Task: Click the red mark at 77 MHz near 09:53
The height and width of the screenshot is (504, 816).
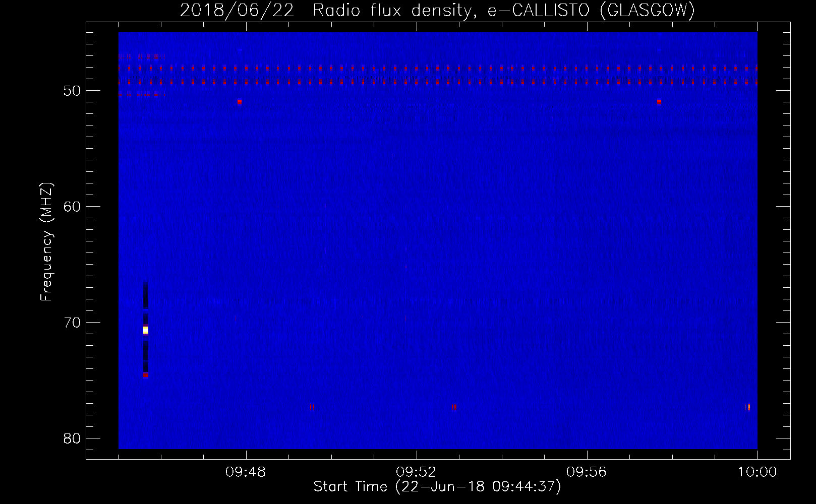Action: (x=454, y=407)
